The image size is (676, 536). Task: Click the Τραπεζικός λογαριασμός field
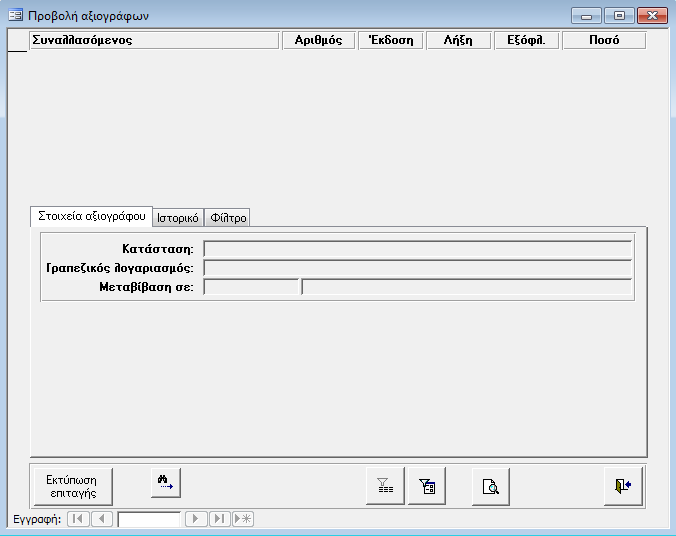[x=417, y=268]
